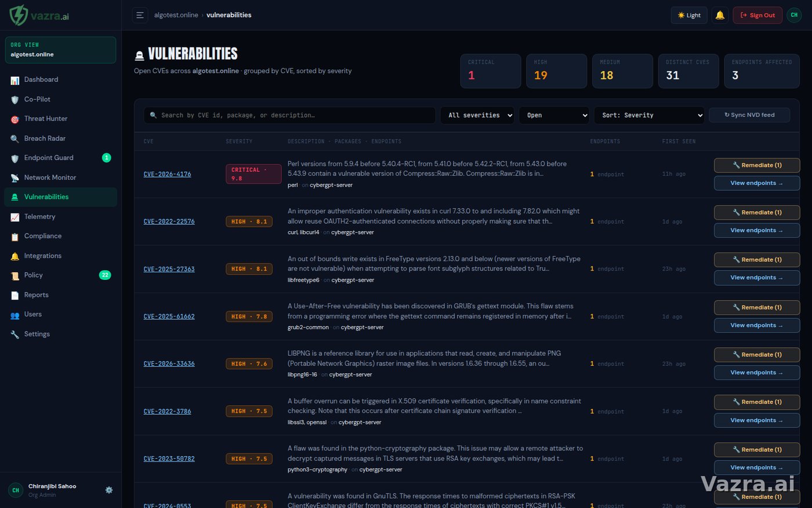Click the Settings wrench icon
812x508 pixels.
[x=15, y=334]
